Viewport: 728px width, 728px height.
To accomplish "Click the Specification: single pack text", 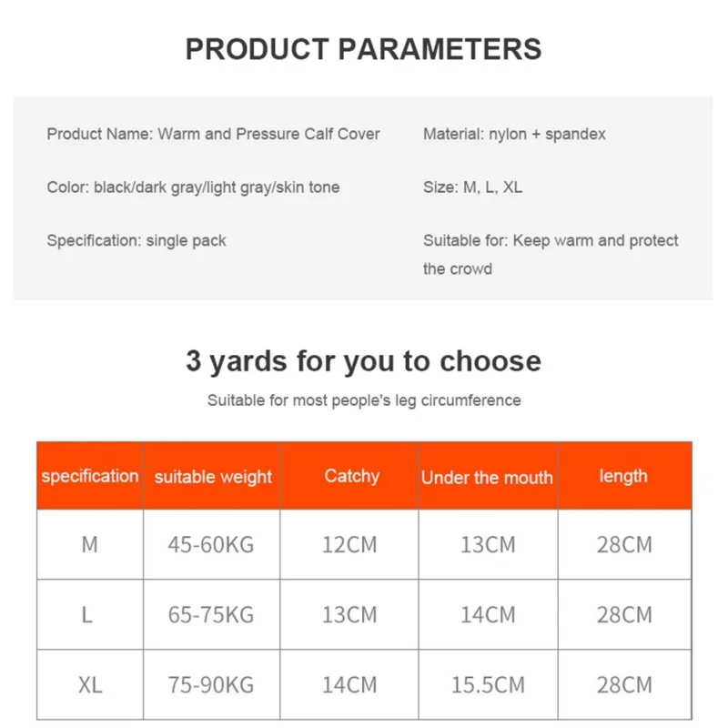I will 136,241.
